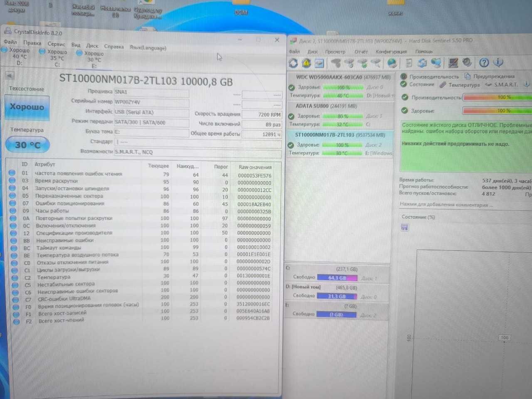
Task: Click the green health check icon for WDC WD5000AAKX
Action: [x=291, y=88]
